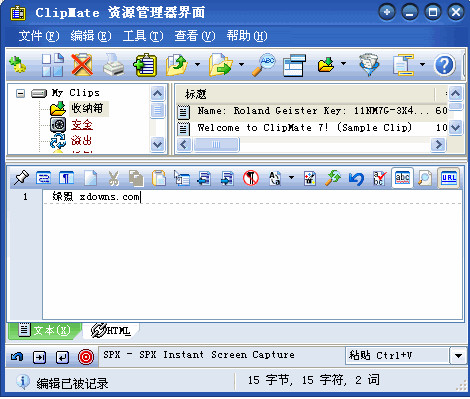
Task: Click the select all text icon
Action: click(x=182, y=178)
